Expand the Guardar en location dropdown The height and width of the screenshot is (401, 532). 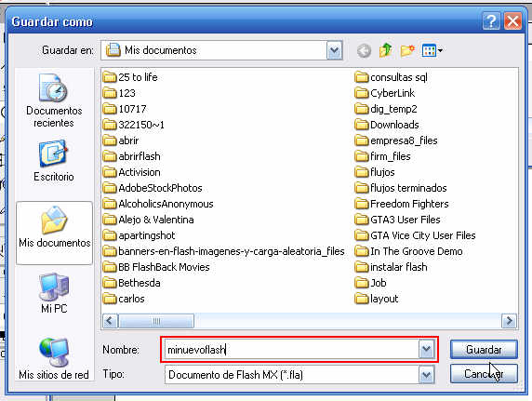334,50
